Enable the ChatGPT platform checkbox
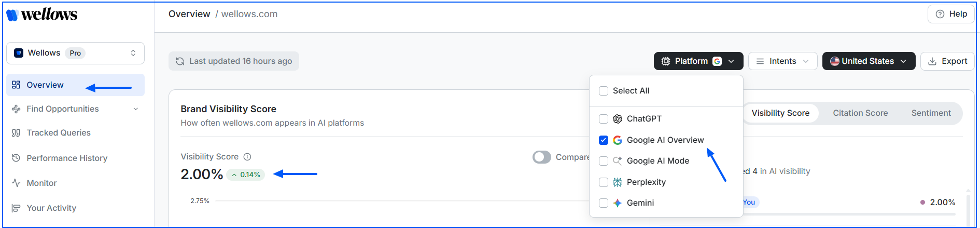Viewport: 980px width, 228px height. 604,119
